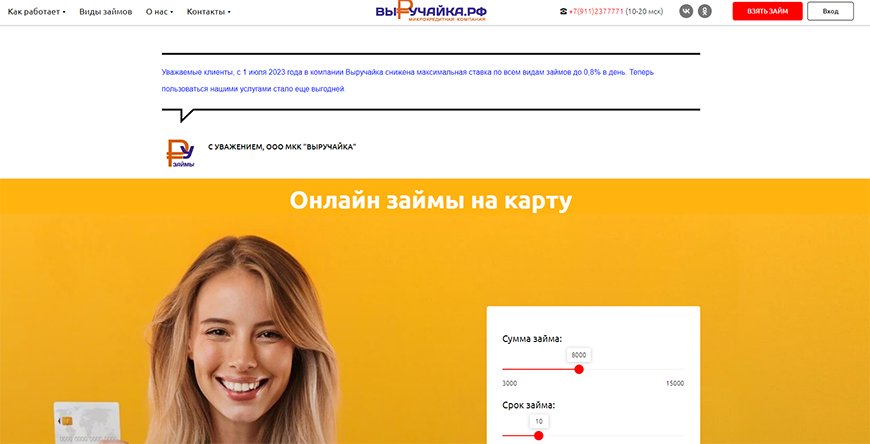Call the +7(911)2377771 phone link
The height and width of the screenshot is (444, 870).
[x=596, y=11]
